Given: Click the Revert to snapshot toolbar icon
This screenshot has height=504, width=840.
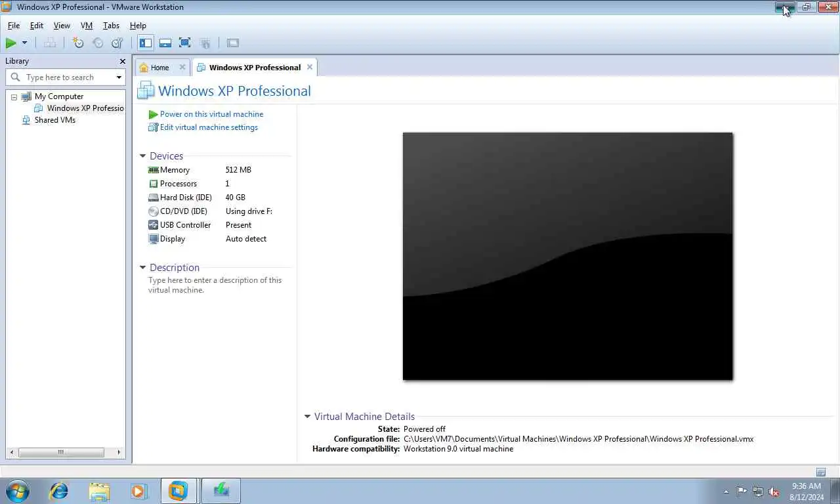Looking at the screenshot, I should point(98,43).
